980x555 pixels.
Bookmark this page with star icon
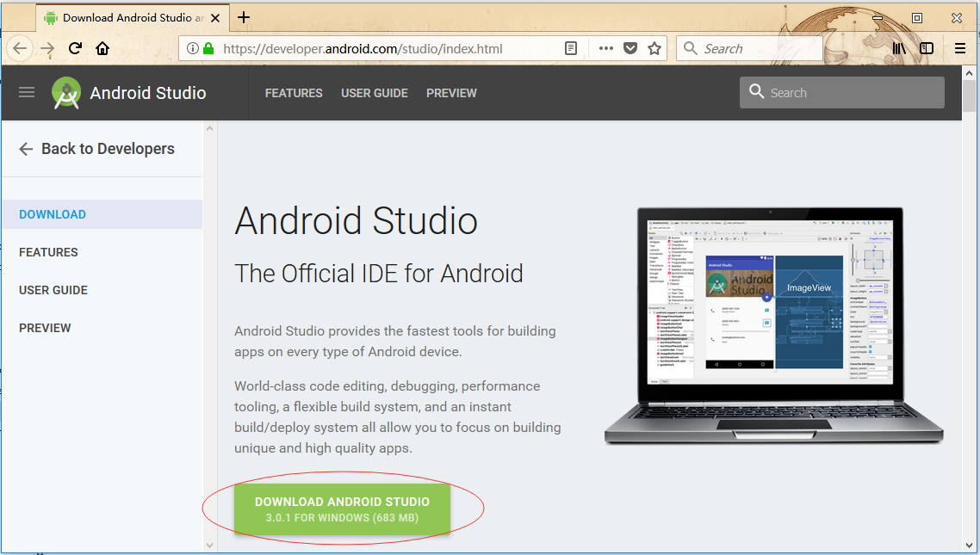click(654, 49)
